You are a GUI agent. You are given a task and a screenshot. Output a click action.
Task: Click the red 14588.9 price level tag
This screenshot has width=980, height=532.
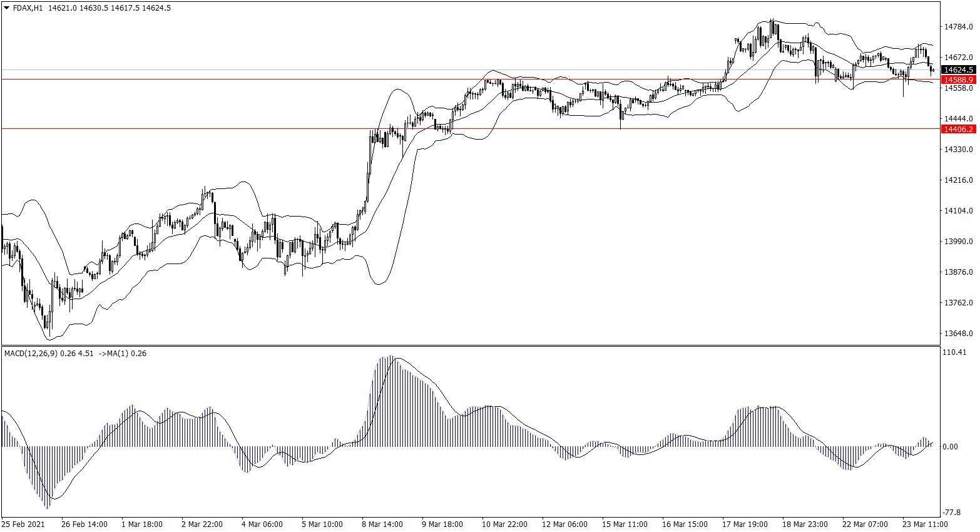(x=958, y=80)
